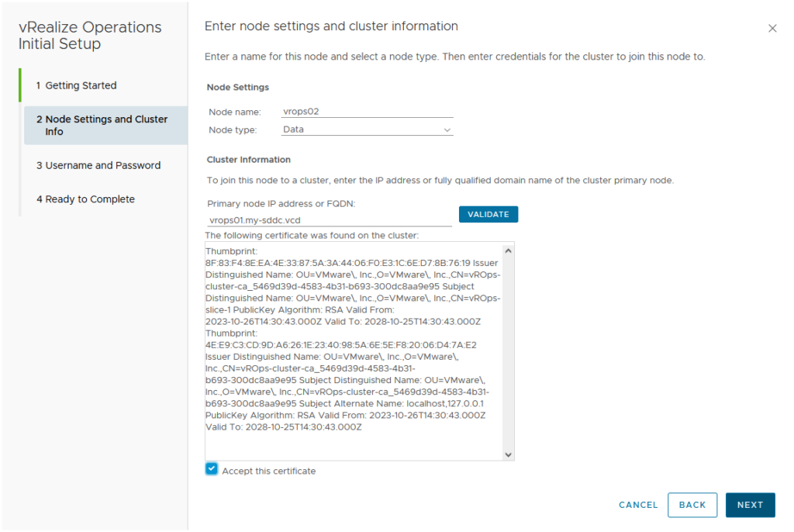This screenshot has height=532, width=794.
Task: Select Node Settings and Cluster Info step
Action: (106, 126)
